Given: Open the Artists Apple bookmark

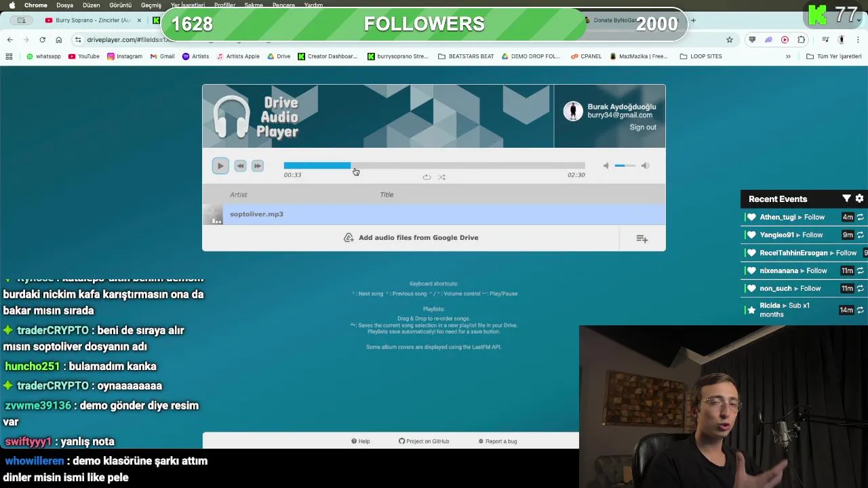Looking at the screenshot, I should [238, 56].
